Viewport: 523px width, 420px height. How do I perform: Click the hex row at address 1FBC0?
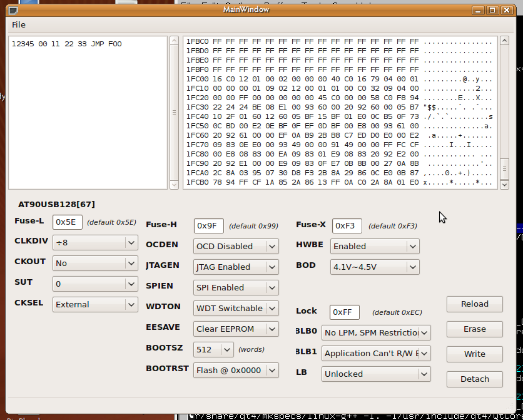click(339, 41)
